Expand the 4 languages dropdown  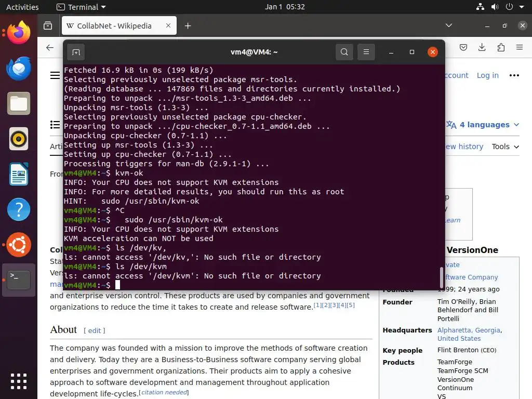483,125
